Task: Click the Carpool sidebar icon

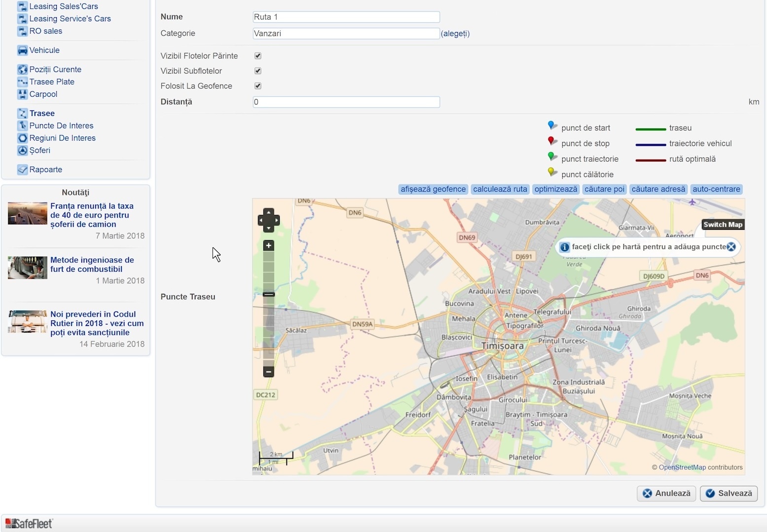Action: [x=22, y=94]
